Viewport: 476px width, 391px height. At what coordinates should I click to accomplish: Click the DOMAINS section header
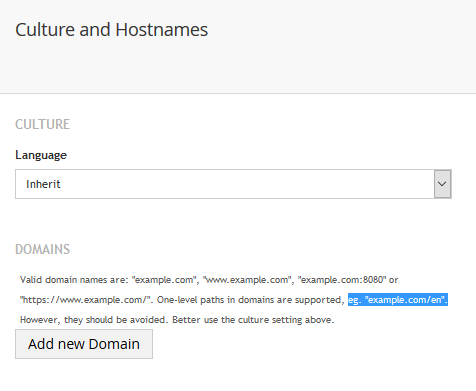point(42,249)
